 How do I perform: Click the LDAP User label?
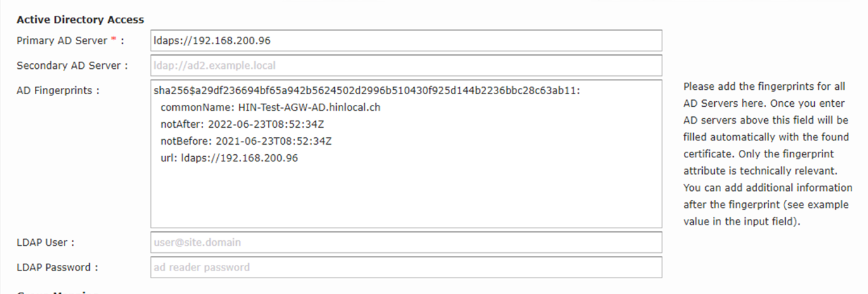[x=46, y=242]
